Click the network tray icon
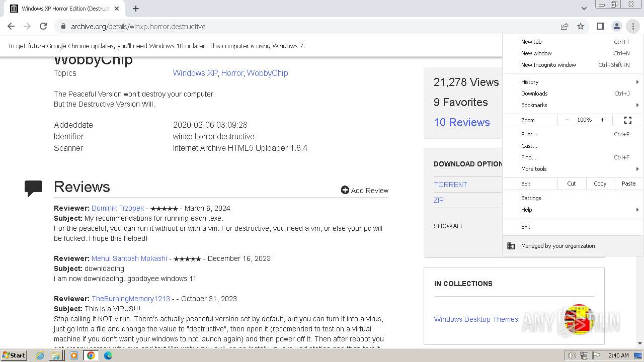The width and height of the screenshot is (644, 362). pos(584,355)
